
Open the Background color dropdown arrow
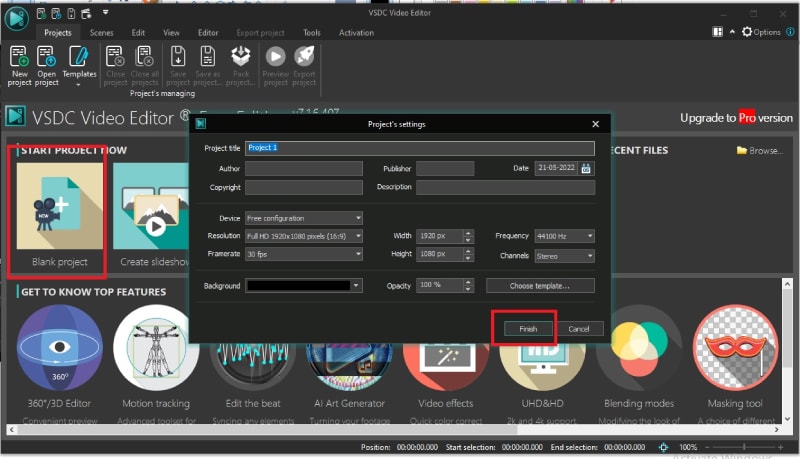pyautogui.click(x=356, y=286)
